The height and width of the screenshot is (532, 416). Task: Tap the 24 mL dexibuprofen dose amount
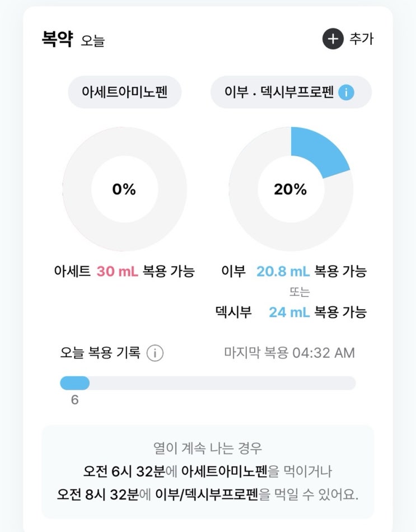pos(289,312)
